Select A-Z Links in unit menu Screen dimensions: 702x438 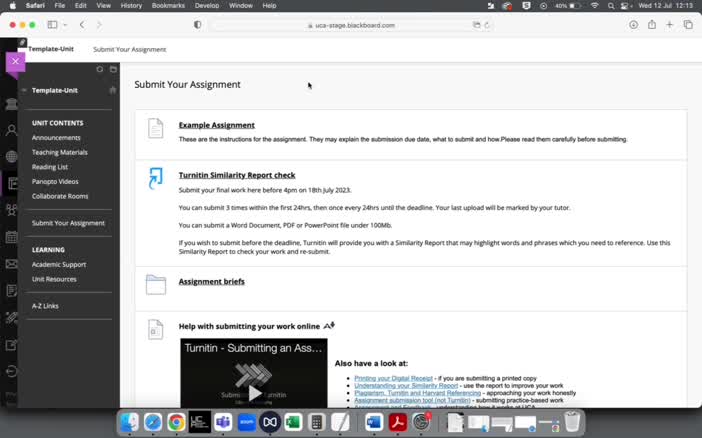(x=45, y=306)
